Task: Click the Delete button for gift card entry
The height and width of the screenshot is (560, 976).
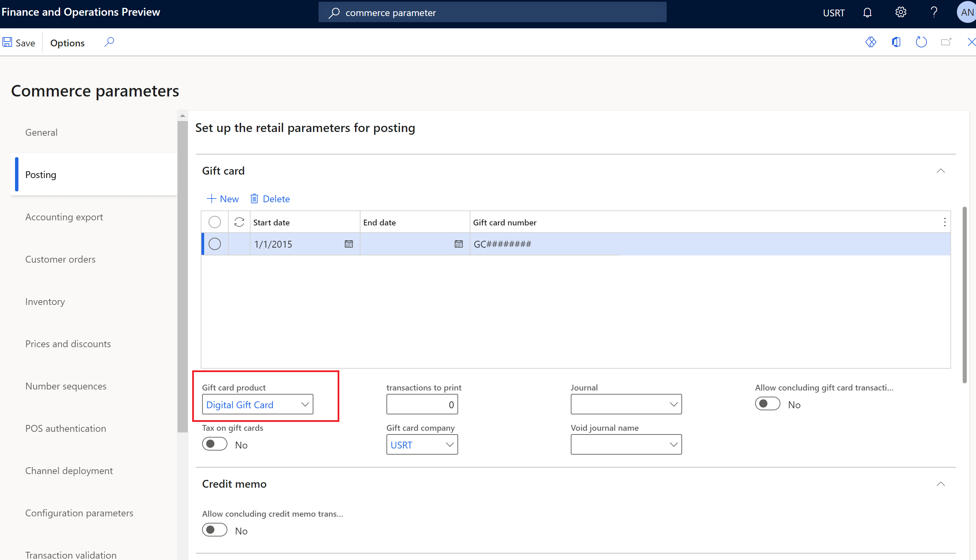Action: coord(270,198)
